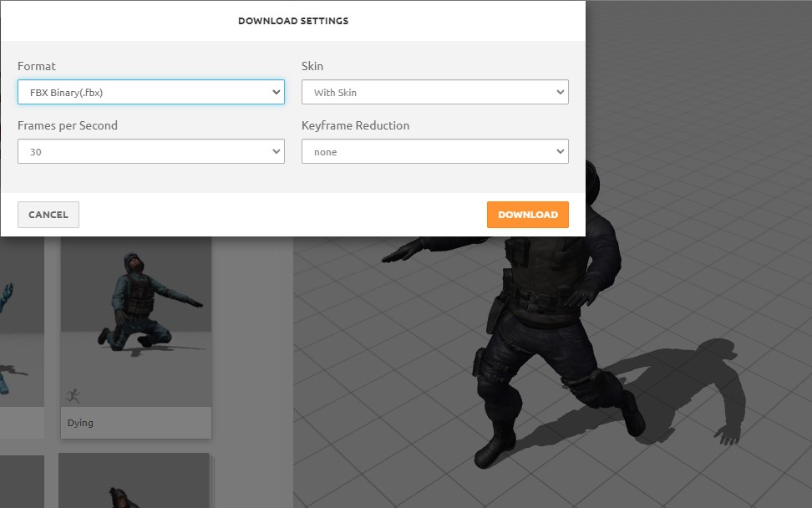Click the CANCEL button
Viewport: 812px width, 508px height.
48,215
